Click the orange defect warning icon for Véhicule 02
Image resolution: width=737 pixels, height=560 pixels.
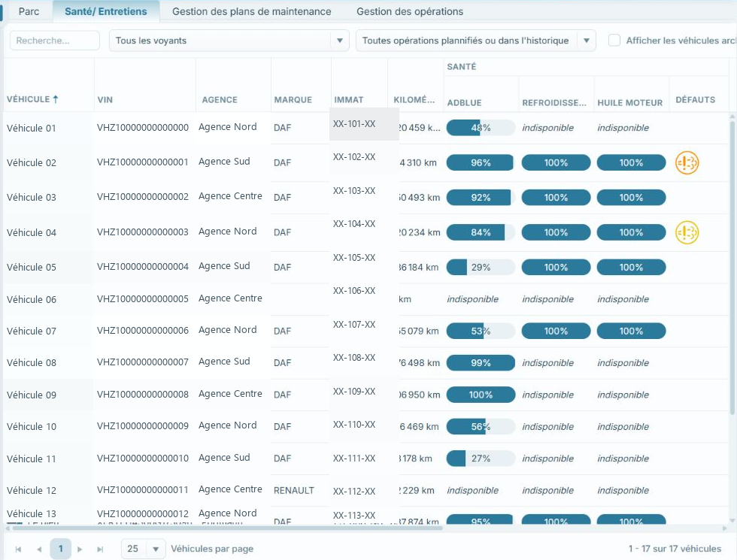(x=687, y=163)
